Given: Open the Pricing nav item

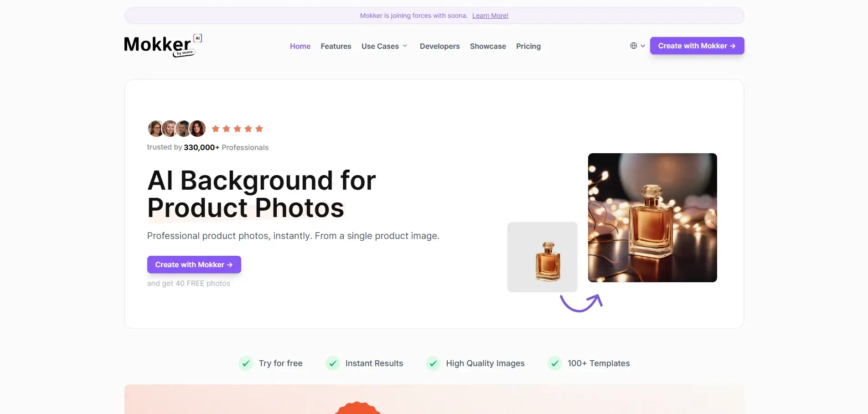Looking at the screenshot, I should click(528, 46).
